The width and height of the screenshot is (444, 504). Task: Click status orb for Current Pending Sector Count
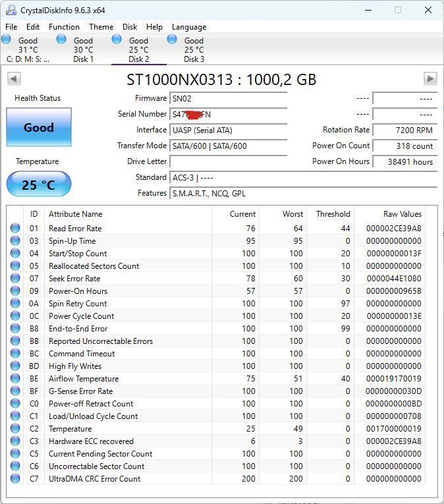tap(15, 454)
